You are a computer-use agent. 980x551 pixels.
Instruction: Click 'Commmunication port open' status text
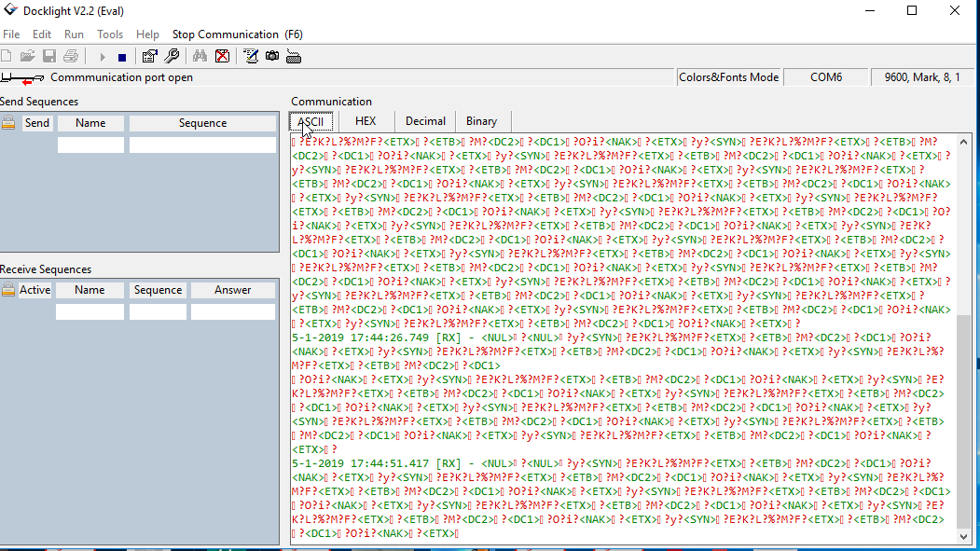122,77
